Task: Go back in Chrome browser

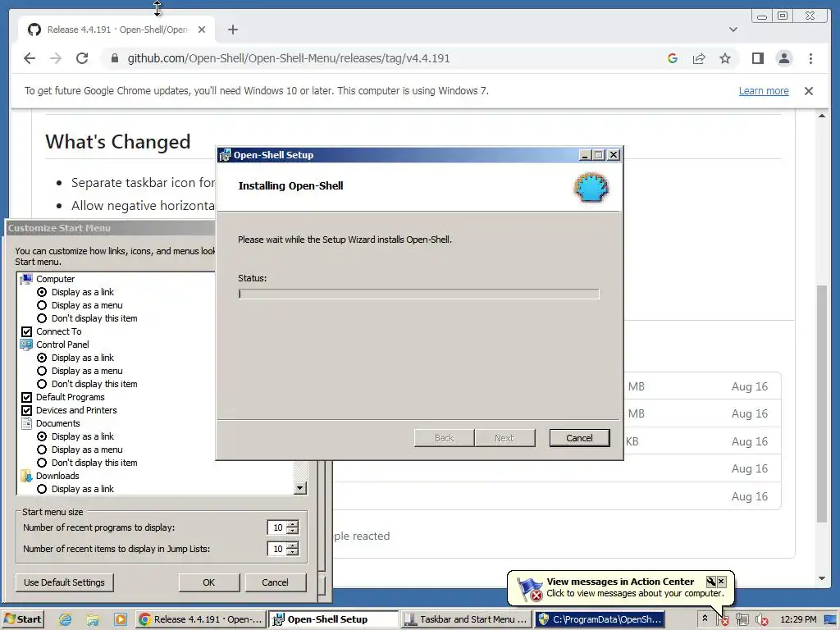Action: tap(30, 58)
